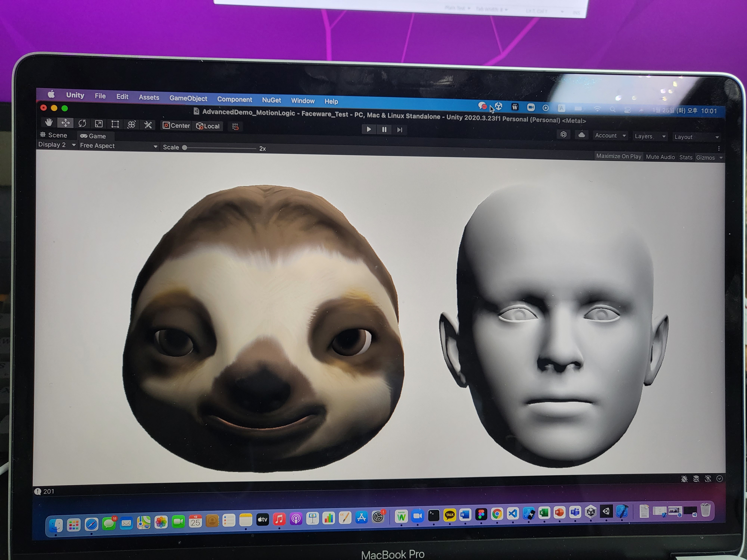This screenshot has width=747, height=560.
Task: Select the Move tool
Action: click(66, 123)
